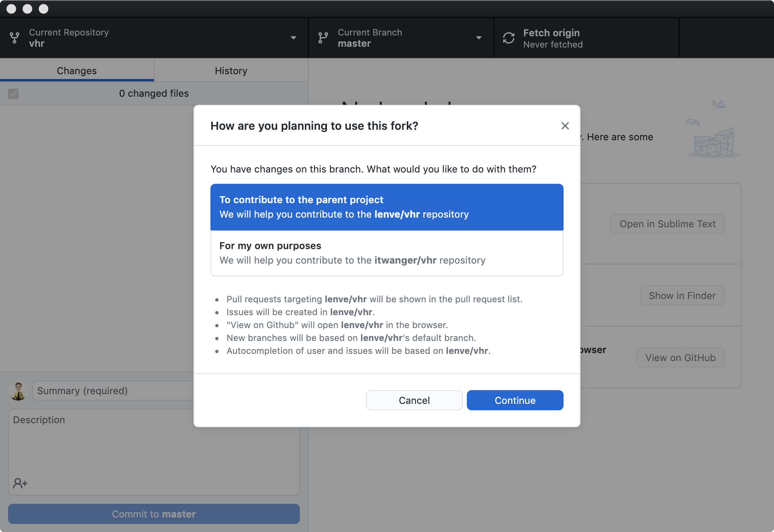The height and width of the screenshot is (532, 774).
Task: Toggle the select all changed files checkbox
Action: pos(13,94)
